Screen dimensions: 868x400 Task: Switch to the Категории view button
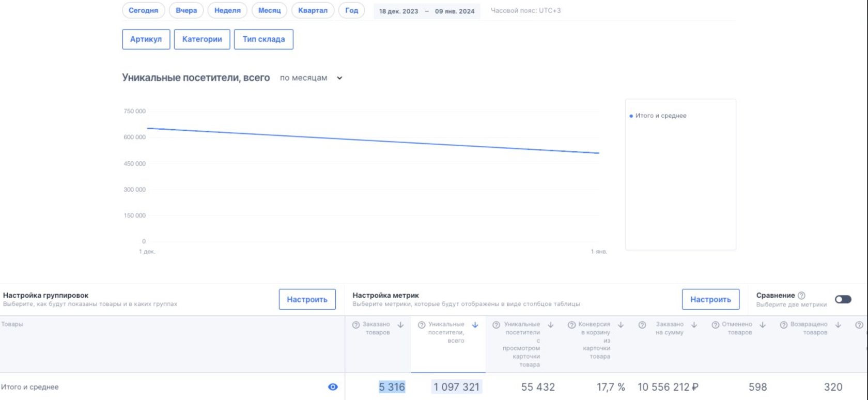[x=202, y=39]
